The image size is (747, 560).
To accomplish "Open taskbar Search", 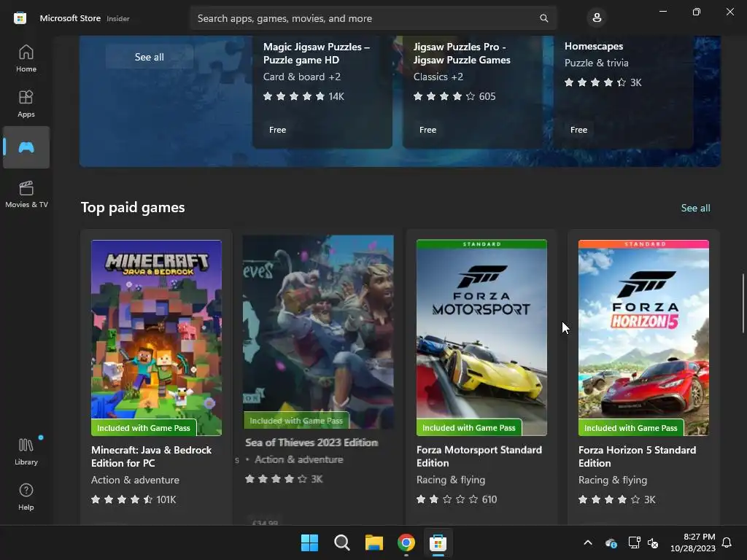I will [x=342, y=542].
